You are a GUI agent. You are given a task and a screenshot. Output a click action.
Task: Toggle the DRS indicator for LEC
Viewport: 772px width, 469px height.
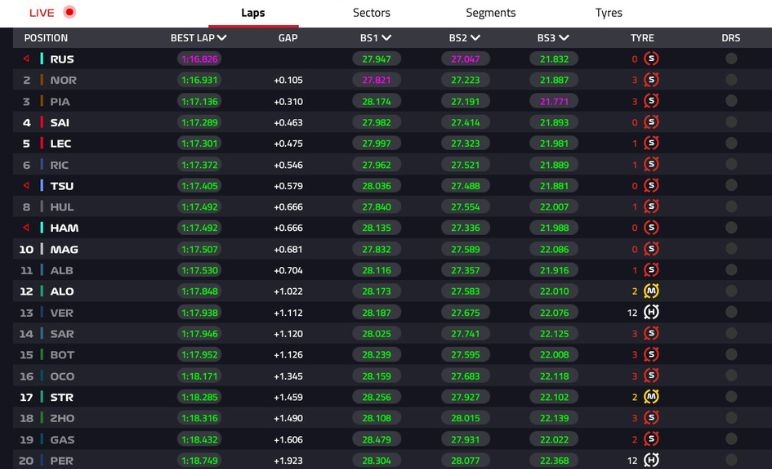pyautogui.click(x=731, y=144)
